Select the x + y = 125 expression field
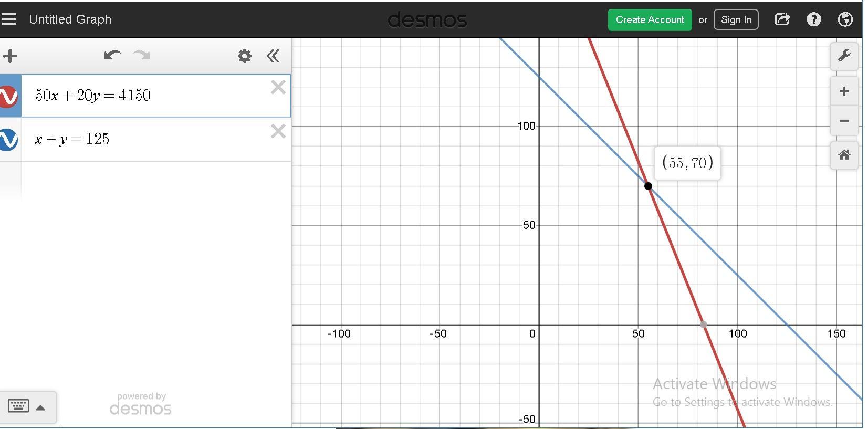The height and width of the screenshot is (429, 868). pos(155,140)
